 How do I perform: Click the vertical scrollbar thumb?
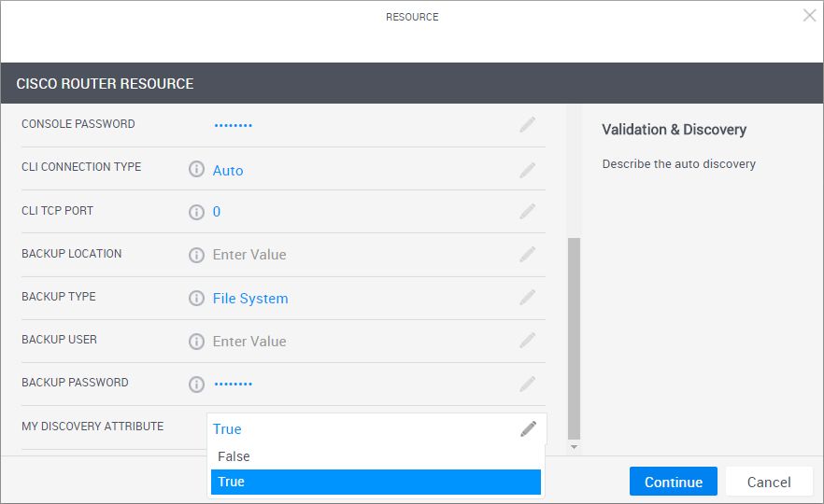click(x=575, y=339)
